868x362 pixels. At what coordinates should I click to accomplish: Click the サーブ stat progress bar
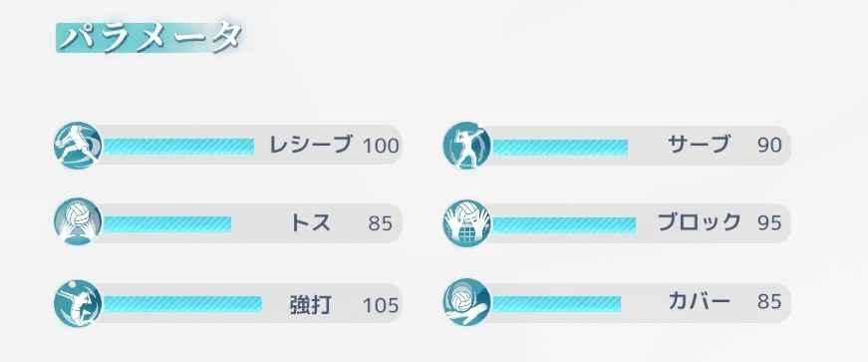[560, 147]
